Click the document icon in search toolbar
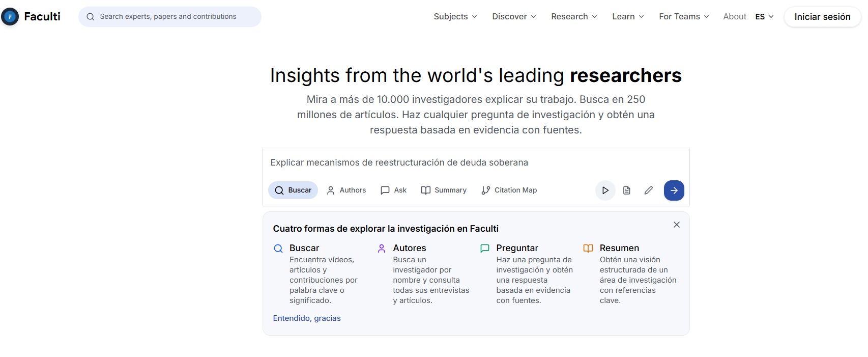Image resolution: width=868 pixels, height=357 pixels. (x=627, y=190)
